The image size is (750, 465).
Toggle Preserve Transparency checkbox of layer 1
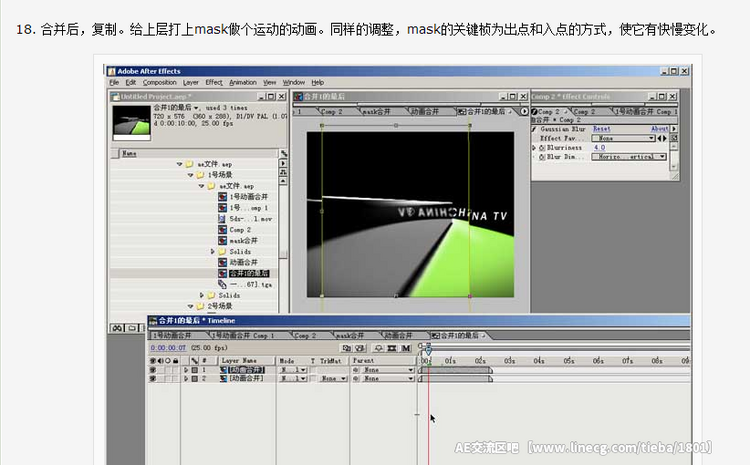click(313, 370)
